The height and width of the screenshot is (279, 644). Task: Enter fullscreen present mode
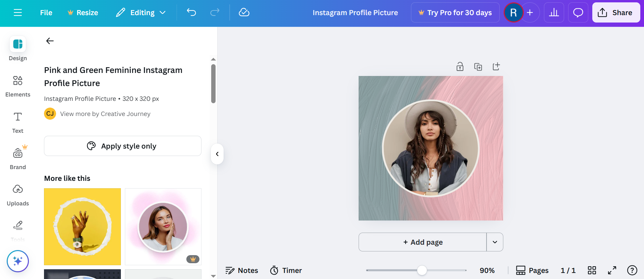coord(612,270)
